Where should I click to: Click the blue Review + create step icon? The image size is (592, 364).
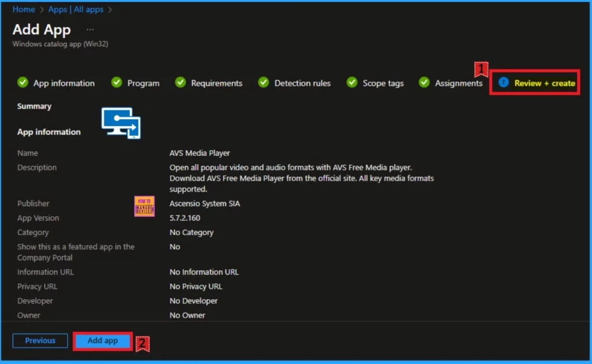pos(504,82)
